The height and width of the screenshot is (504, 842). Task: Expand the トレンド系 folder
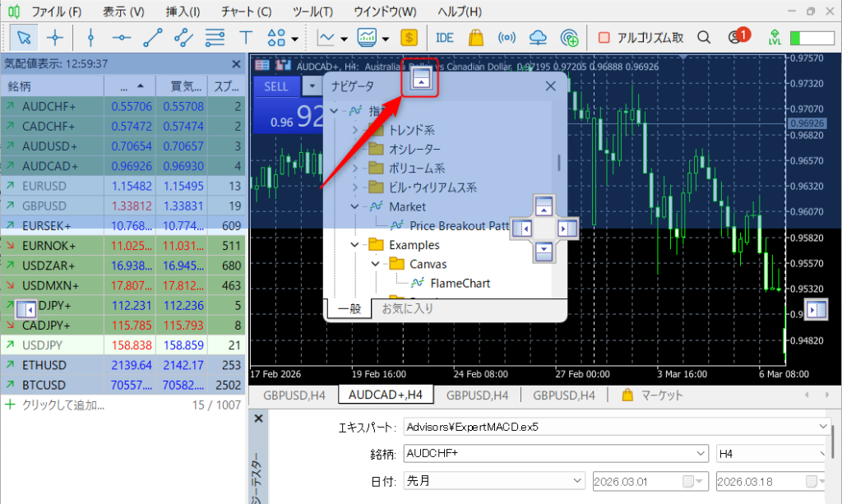click(355, 130)
